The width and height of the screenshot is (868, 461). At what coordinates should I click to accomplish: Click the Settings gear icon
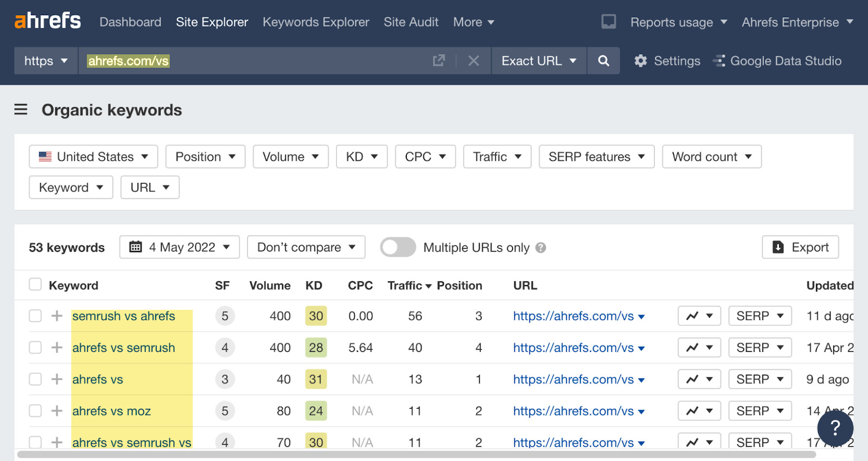coord(641,61)
